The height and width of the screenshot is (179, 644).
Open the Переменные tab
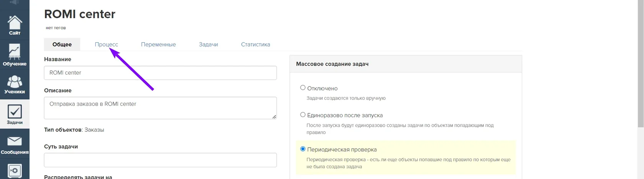pos(158,44)
